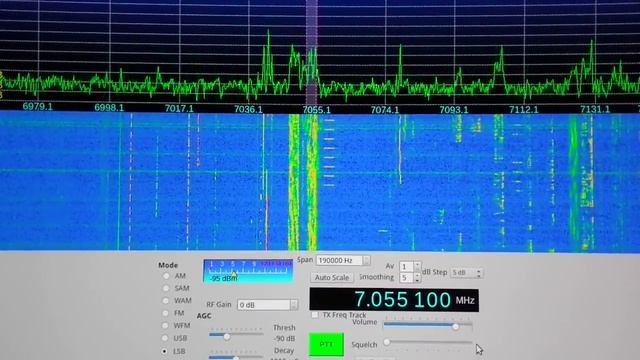This screenshot has width=640, height=360.
Task: Choose the WAM mode option
Action: click(165, 301)
